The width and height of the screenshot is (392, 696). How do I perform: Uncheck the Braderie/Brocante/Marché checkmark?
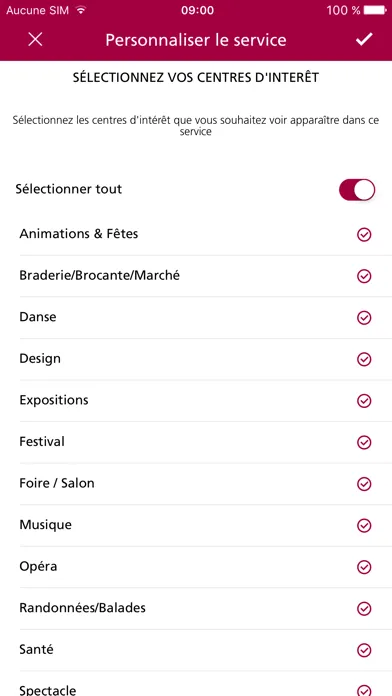click(x=364, y=276)
